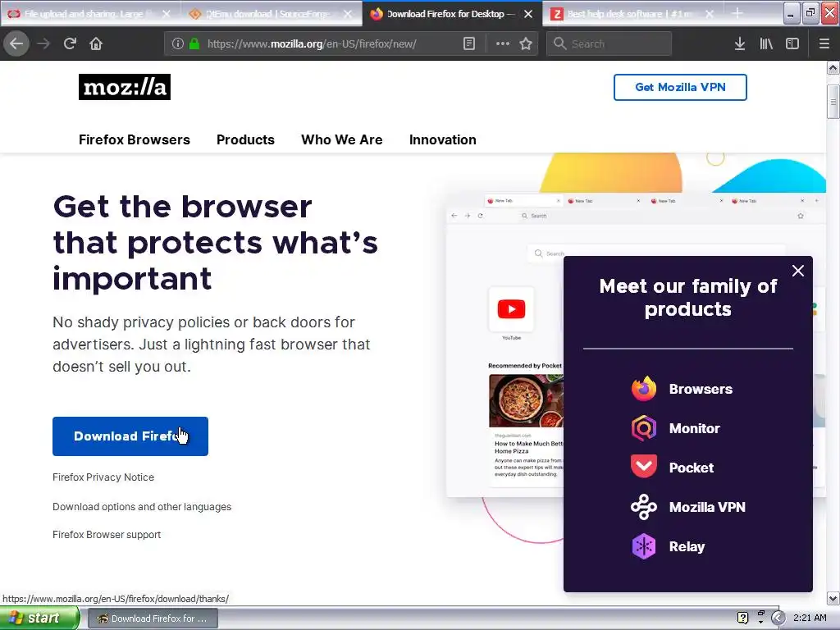
Task: Open the Firefox Browser support link
Action: 107,535
